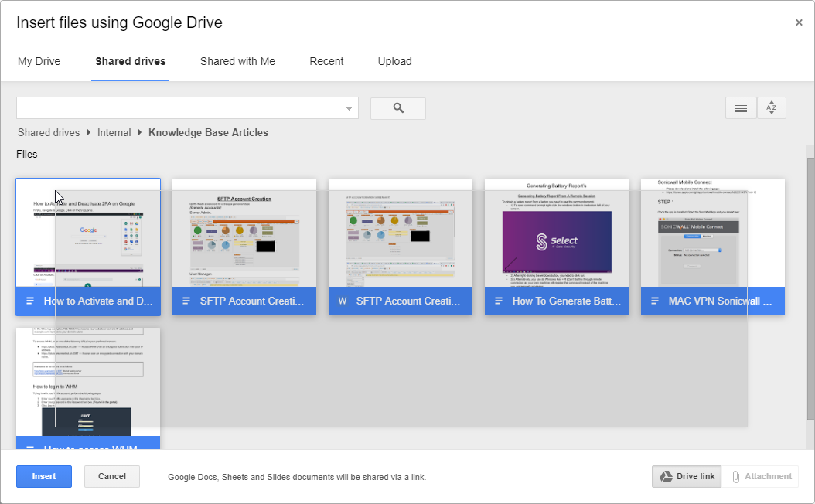Open the My Drive tab
The width and height of the screenshot is (815, 504).
[x=39, y=61]
